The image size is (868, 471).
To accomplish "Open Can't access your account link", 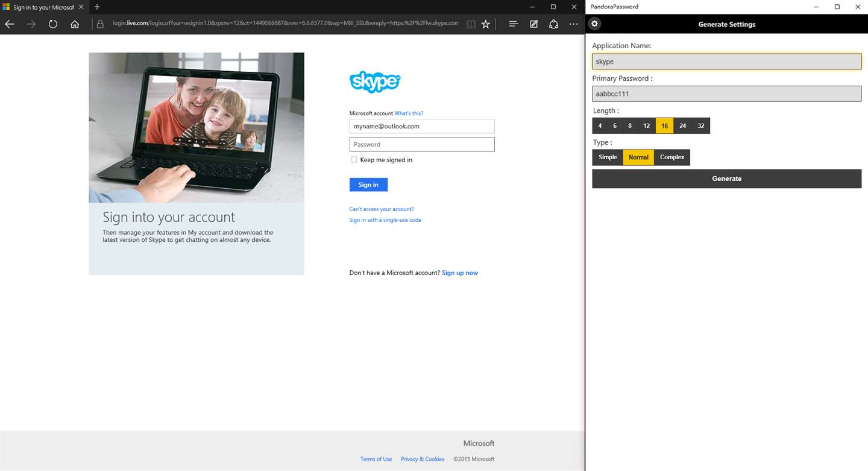I will coord(382,209).
